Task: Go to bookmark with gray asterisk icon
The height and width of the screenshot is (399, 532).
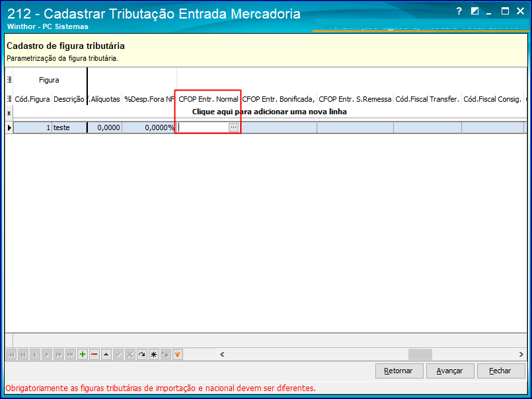Action: point(166,355)
